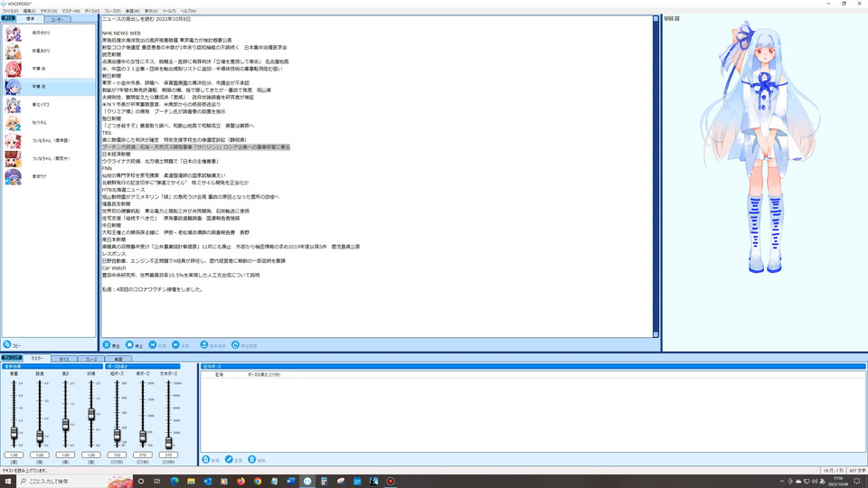Click the 文末ポーズ sentence-end pause slider handle
Screen dimensions: 868x488
168,443
